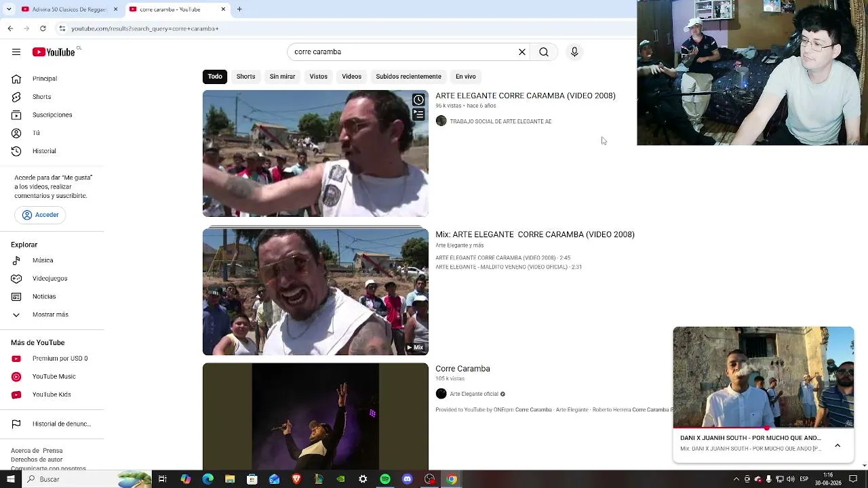Image resolution: width=868 pixels, height=488 pixels.
Task: Close the Adivina 50 Clasicos tab
Action: pos(115,9)
